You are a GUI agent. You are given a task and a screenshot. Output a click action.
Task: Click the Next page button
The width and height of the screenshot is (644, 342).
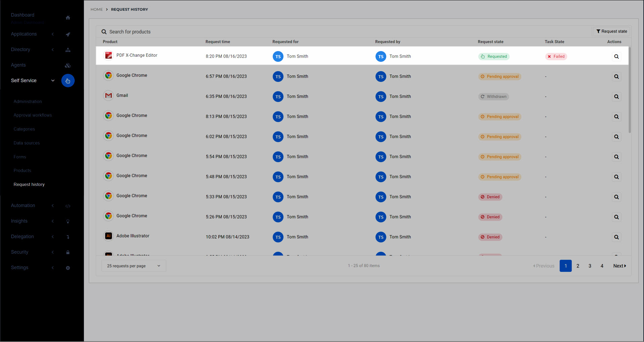click(620, 266)
